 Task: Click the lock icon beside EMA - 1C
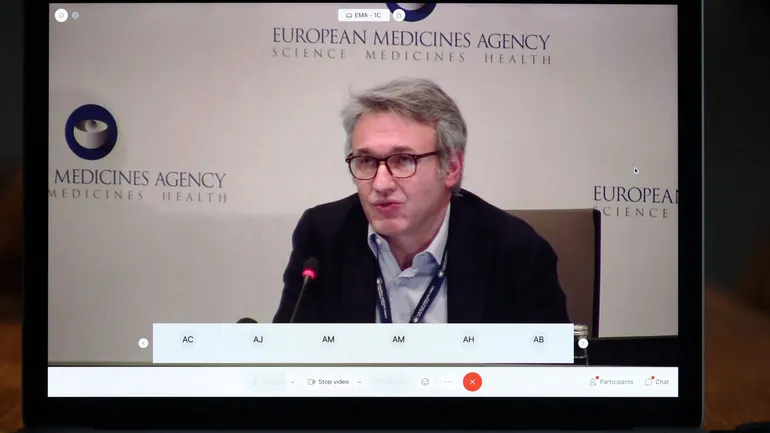tap(398, 15)
